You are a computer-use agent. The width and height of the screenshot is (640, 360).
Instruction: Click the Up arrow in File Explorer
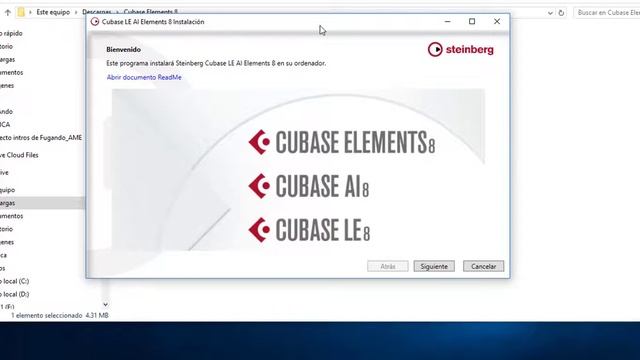[x=8, y=12]
